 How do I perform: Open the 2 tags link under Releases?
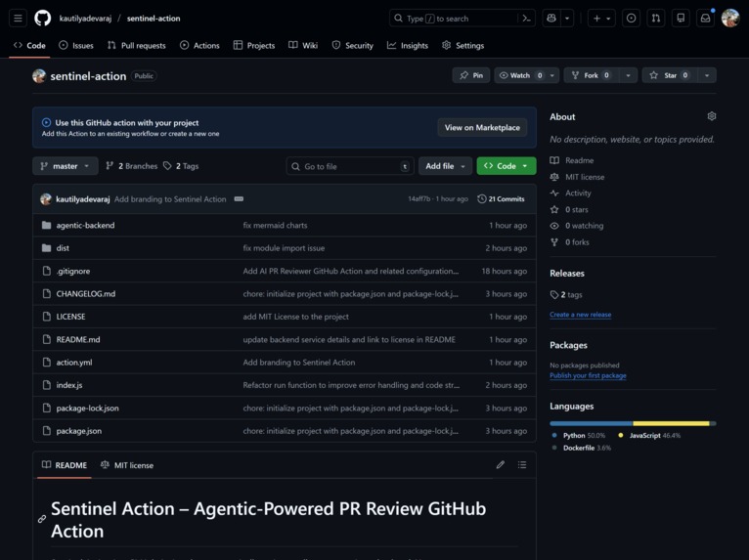566,295
